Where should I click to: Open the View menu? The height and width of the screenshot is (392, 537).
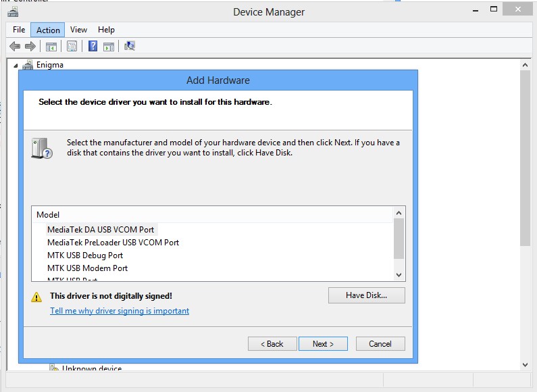tap(78, 30)
